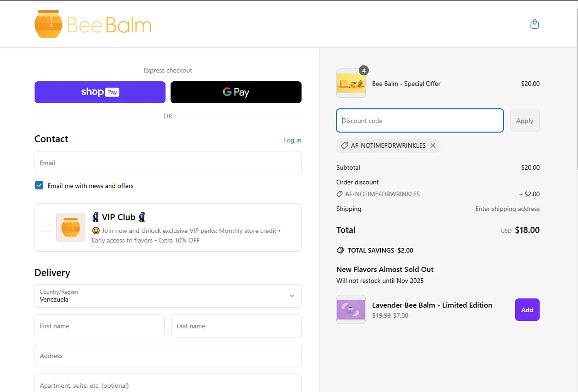Open the Bee Balm Special Offer thumbnail
The height and width of the screenshot is (392, 578).
pos(351,83)
